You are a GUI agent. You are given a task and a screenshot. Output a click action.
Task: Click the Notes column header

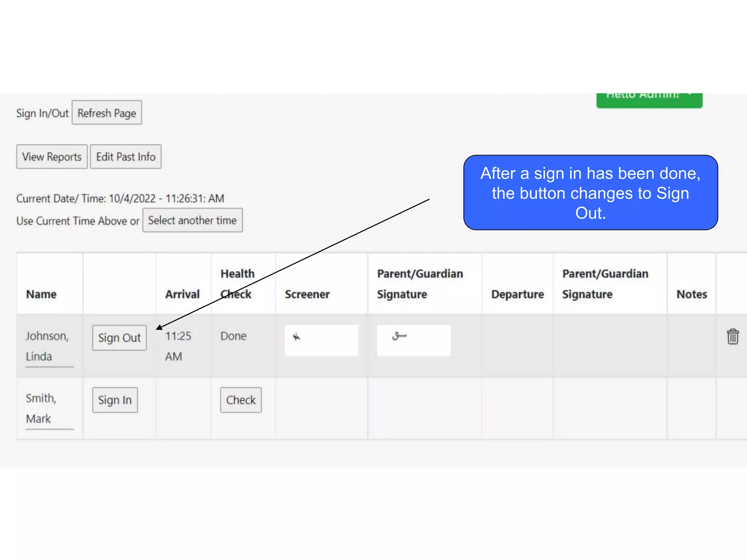pos(692,294)
